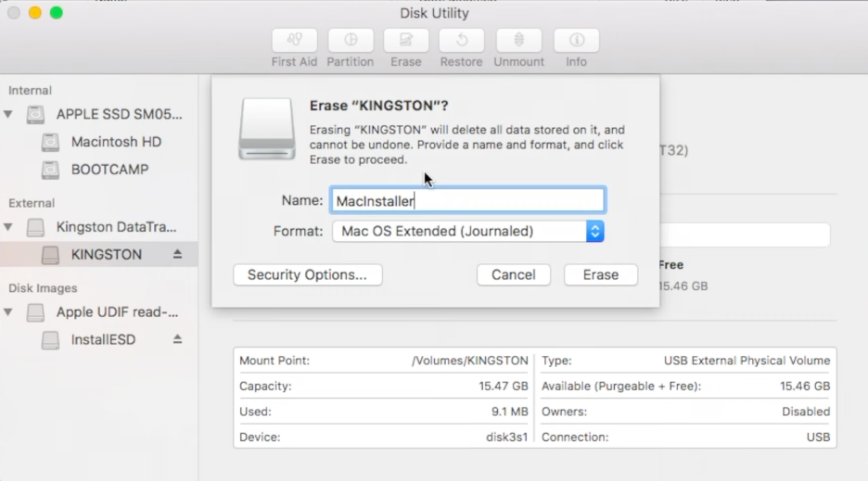Image resolution: width=868 pixels, height=482 pixels.
Task: Eject the KINGSTON volume
Action: pyautogui.click(x=177, y=254)
